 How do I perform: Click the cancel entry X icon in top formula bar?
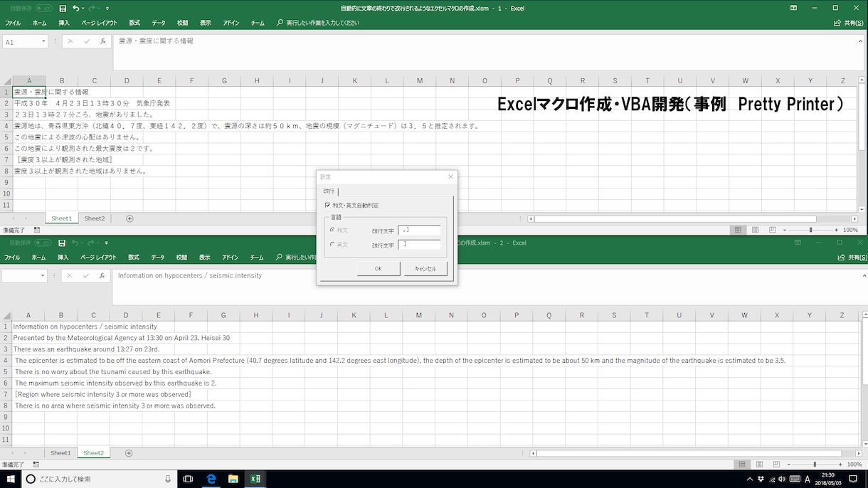[70, 41]
